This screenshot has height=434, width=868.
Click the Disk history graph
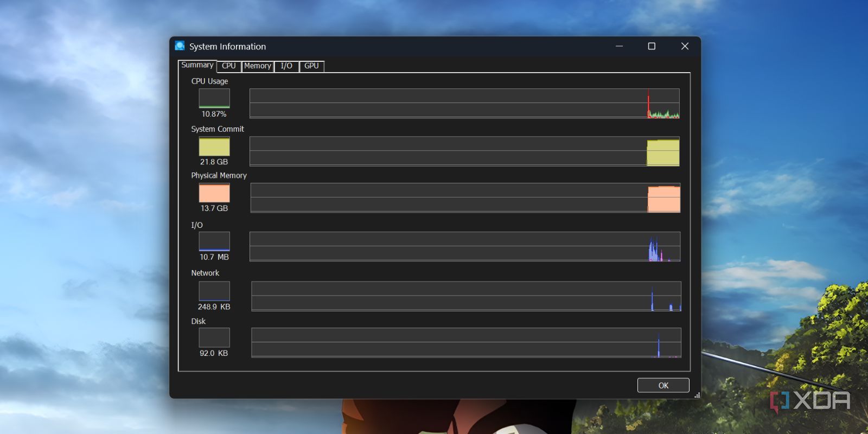466,342
